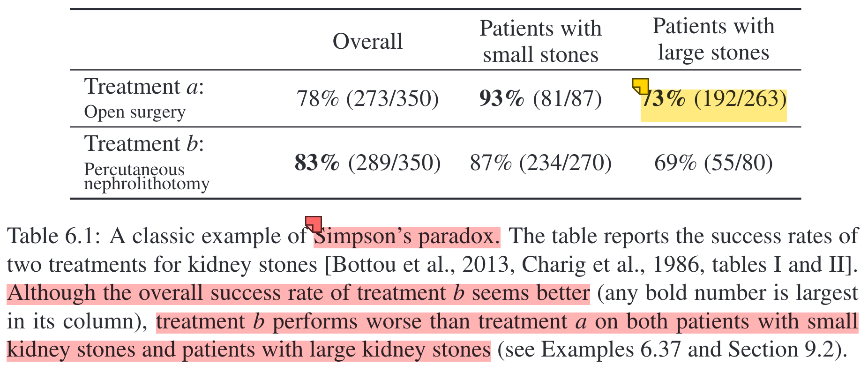Click the bold 93% (81/87) cell

[x=540, y=98]
